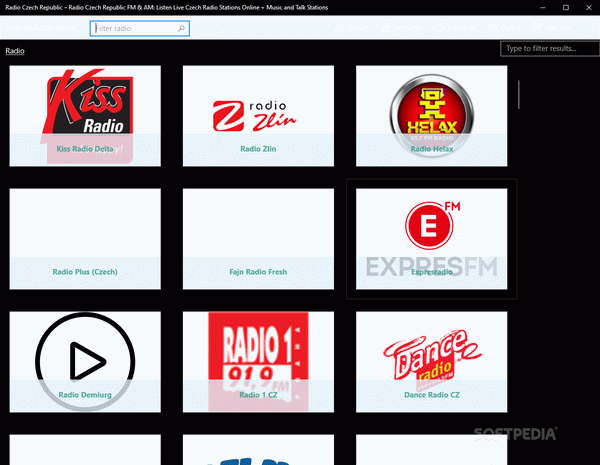This screenshot has width=600, height=465.
Task: Click the station list vertical scrollbar
Action: (519, 95)
